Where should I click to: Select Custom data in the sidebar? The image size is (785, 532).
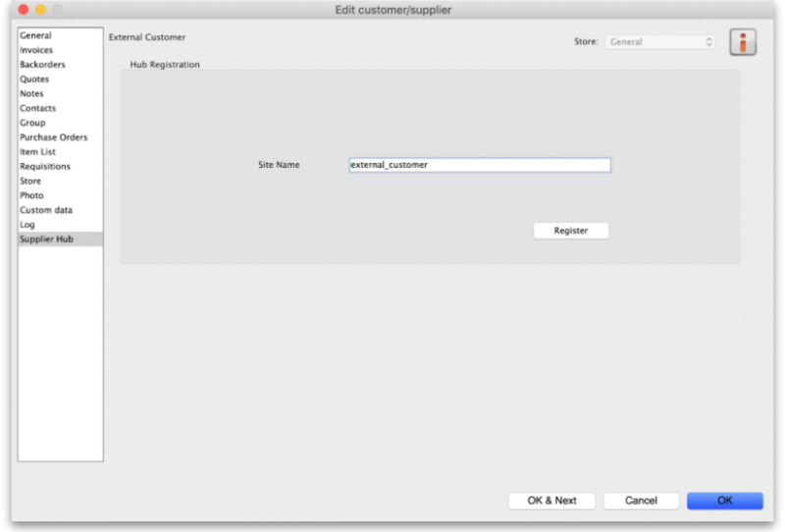point(46,210)
